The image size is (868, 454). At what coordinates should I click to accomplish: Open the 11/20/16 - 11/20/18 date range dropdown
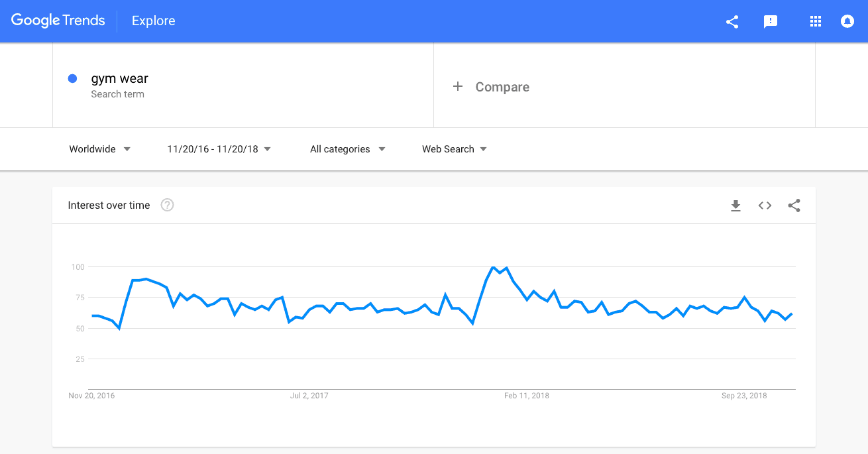(219, 149)
